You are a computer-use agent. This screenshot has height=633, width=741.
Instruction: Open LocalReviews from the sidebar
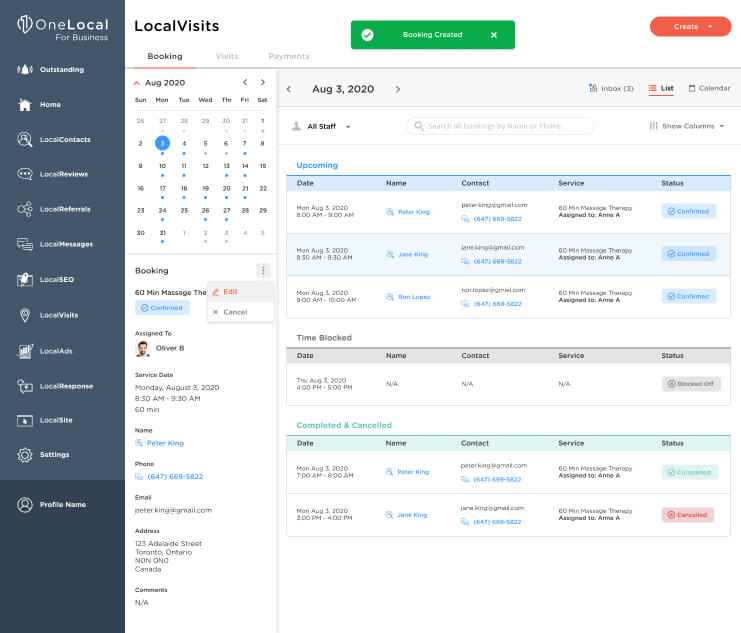click(x=52, y=174)
